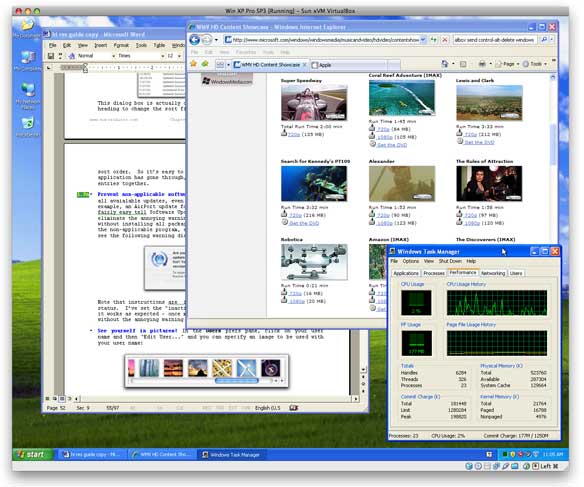Click the Word horizontal scrollbar right arrow
This screenshot has height=487, width=584.
pyautogui.click(x=356, y=399)
